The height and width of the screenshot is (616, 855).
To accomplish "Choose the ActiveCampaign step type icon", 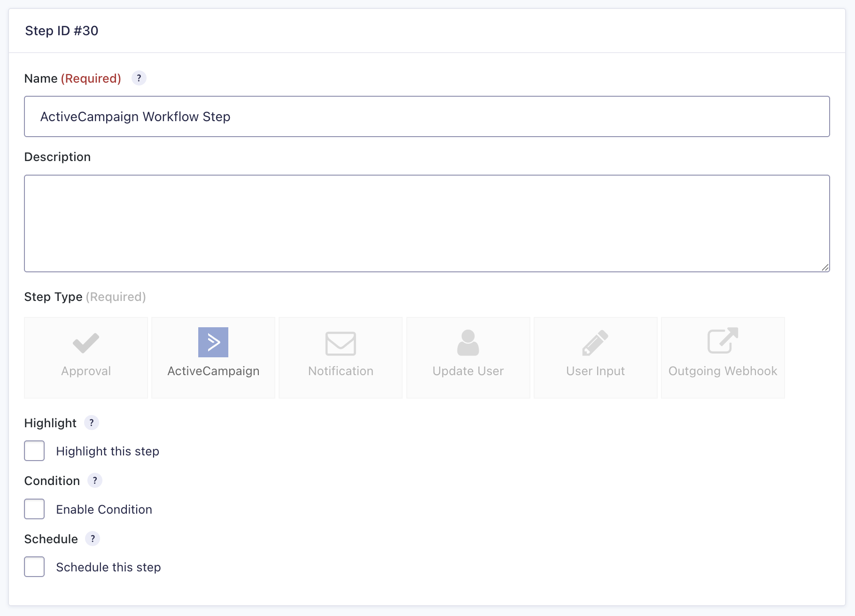I will 213,342.
